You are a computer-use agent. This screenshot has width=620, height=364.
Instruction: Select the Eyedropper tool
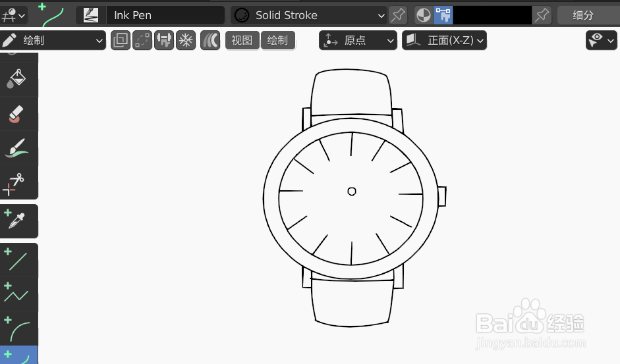click(x=16, y=221)
